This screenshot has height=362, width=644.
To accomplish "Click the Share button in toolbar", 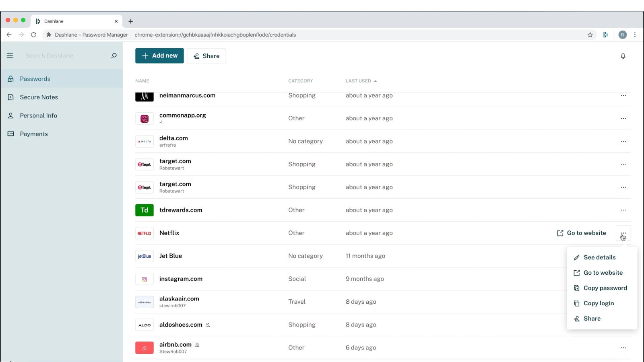I will pos(206,56).
